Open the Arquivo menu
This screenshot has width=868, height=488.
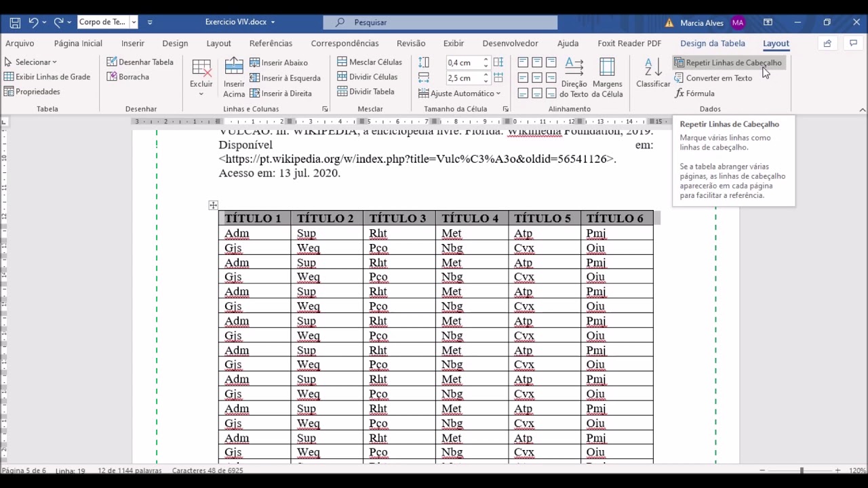(20, 43)
